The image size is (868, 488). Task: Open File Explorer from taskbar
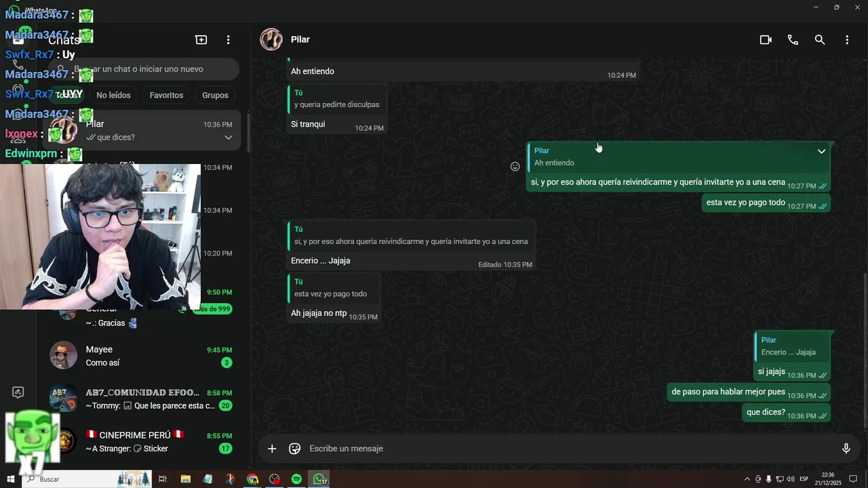[x=186, y=479]
